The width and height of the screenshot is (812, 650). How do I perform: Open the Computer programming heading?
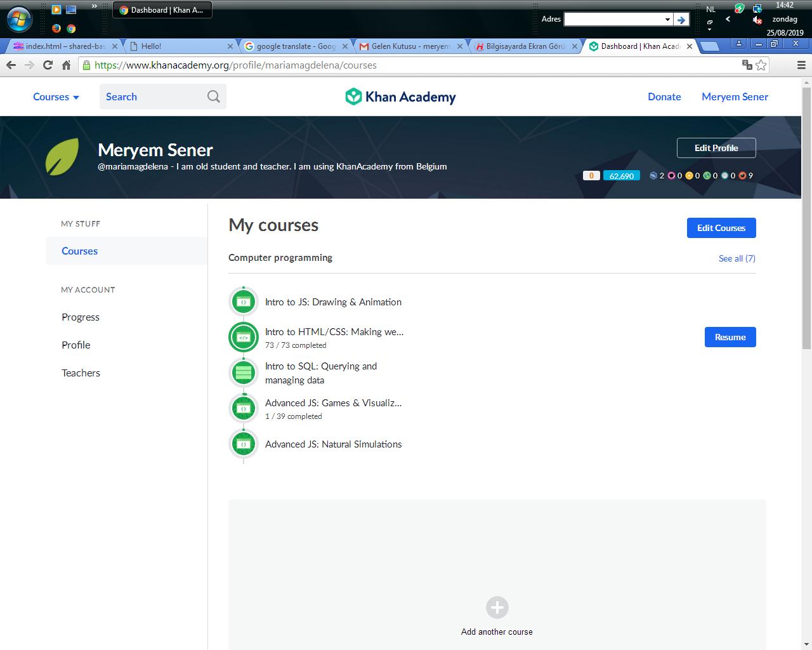(x=280, y=258)
